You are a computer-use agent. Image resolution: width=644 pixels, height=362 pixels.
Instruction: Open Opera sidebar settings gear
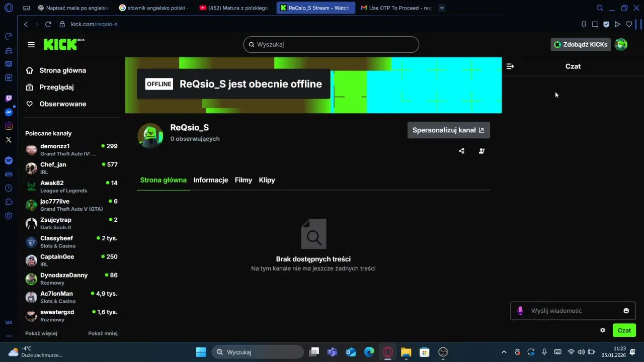[9, 216]
